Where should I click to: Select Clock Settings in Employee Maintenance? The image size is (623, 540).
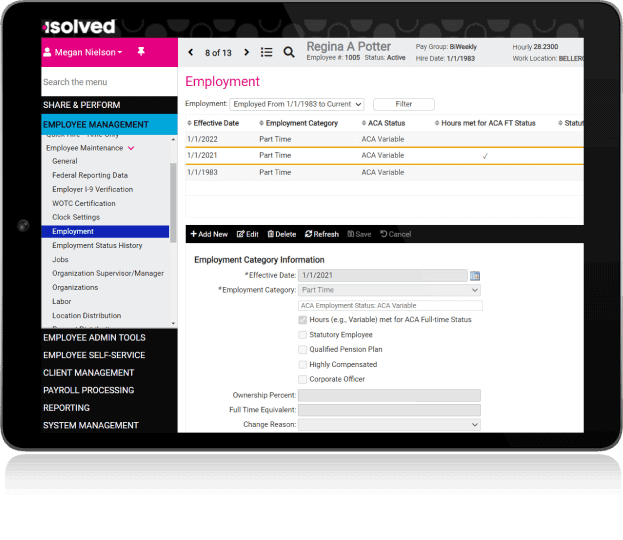tap(76, 217)
